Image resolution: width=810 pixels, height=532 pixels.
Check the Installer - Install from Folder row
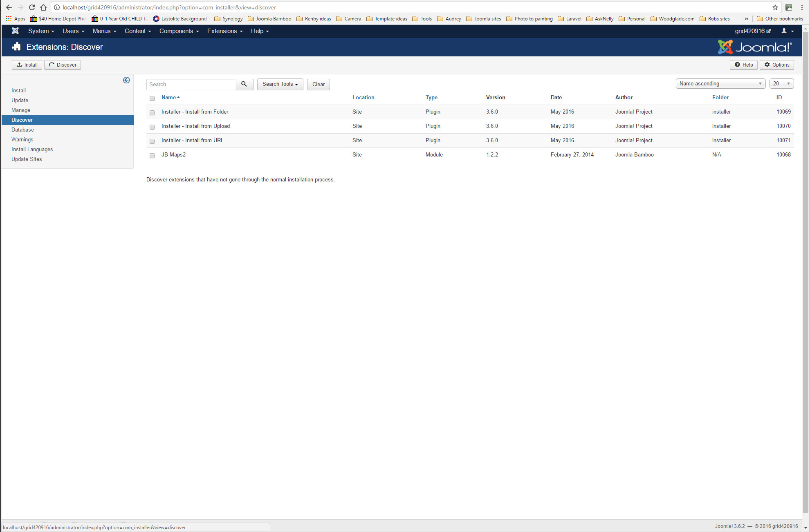[152, 112]
